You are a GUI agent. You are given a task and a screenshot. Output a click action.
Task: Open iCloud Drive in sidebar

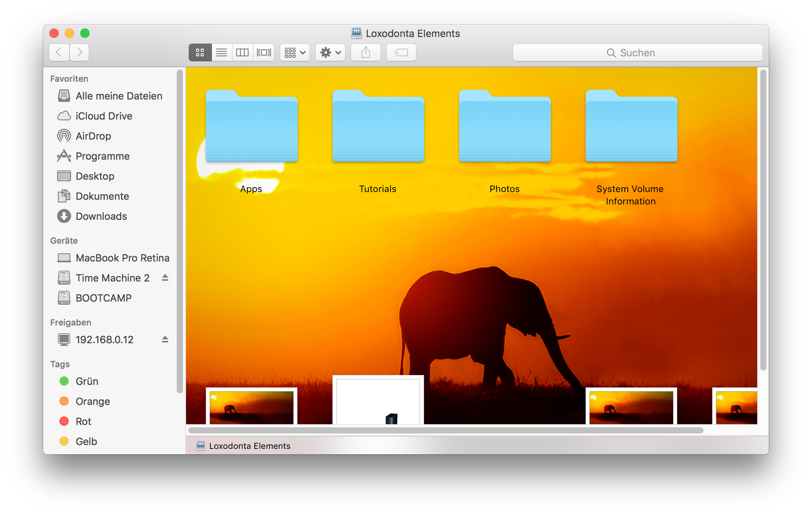tap(103, 116)
